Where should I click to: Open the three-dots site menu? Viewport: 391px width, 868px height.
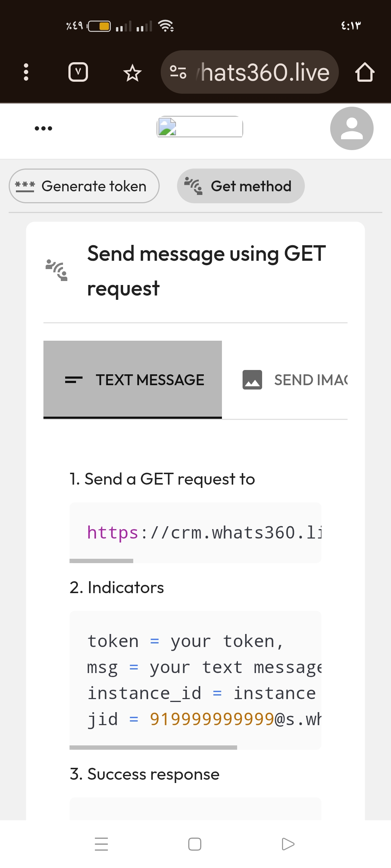tap(43, 128)
